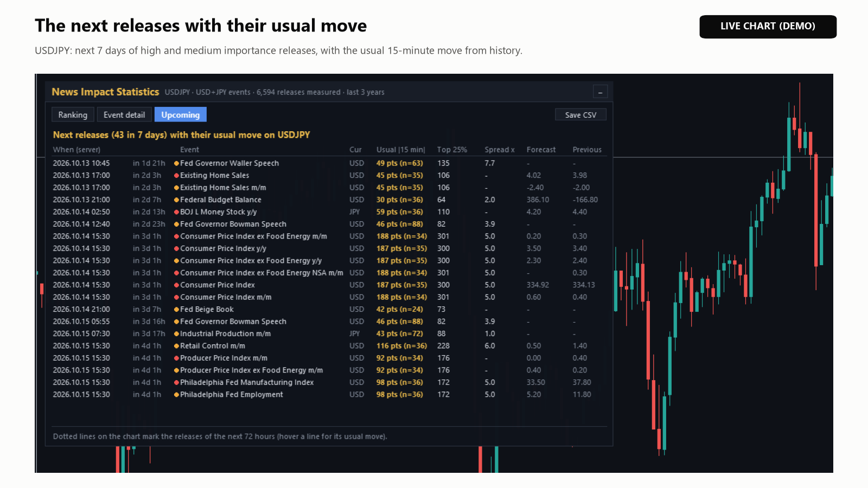Click the previous value -166.80
Image resolution: width=868 pixels, height=488 pixels.
pos(585,200)
